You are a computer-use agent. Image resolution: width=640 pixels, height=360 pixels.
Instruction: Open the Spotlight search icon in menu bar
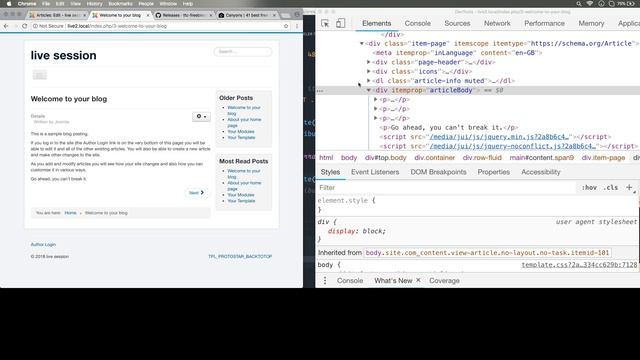(x=579, y=4)
